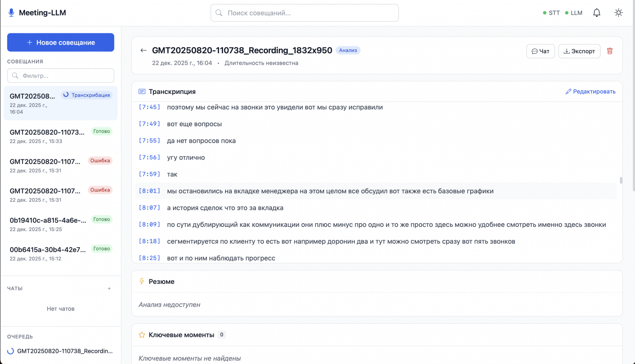Export the meeting via Экспорт
The width and height of the screenshot is (635, 364).
579,51
